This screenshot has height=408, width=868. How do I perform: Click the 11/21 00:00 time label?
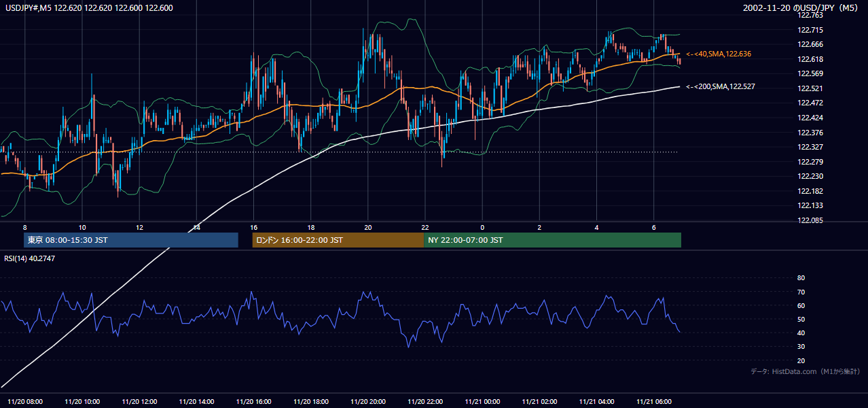pyautogui.click(x=482, y=401)
